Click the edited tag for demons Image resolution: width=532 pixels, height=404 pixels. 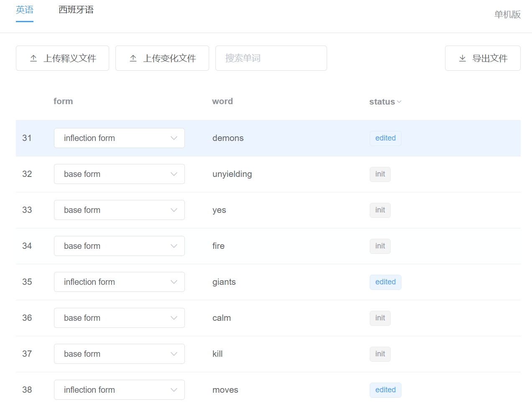pos(385,138)
